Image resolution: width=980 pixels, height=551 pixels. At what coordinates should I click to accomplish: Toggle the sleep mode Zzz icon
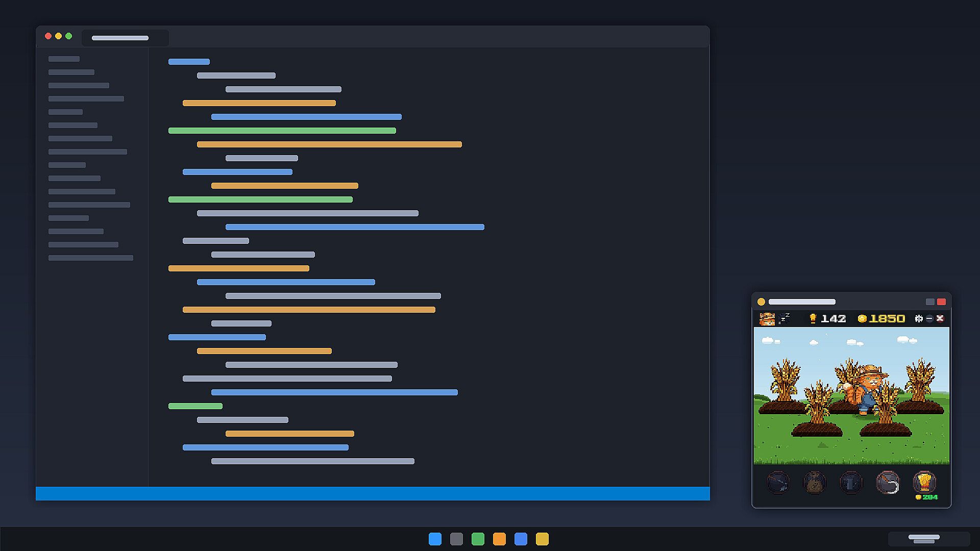(x=784, y=318)
